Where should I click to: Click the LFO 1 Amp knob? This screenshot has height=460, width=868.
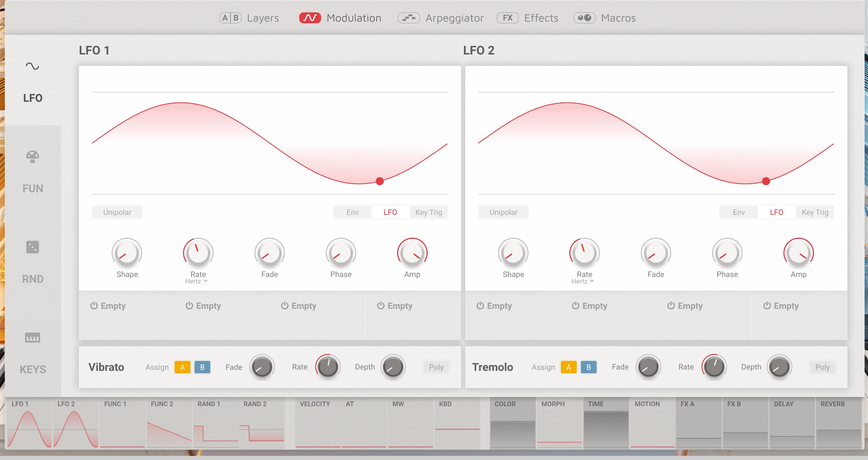point(412,253)
